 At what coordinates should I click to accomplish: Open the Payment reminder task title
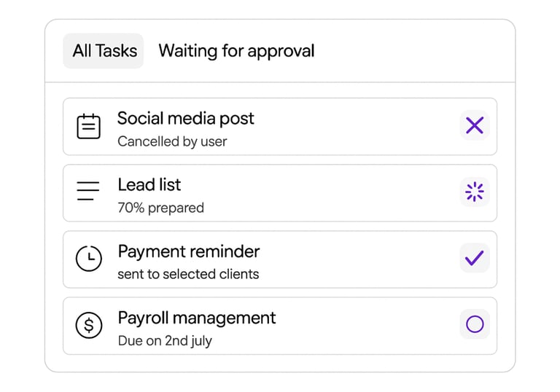pyautogui.click(x=189, y=251)
